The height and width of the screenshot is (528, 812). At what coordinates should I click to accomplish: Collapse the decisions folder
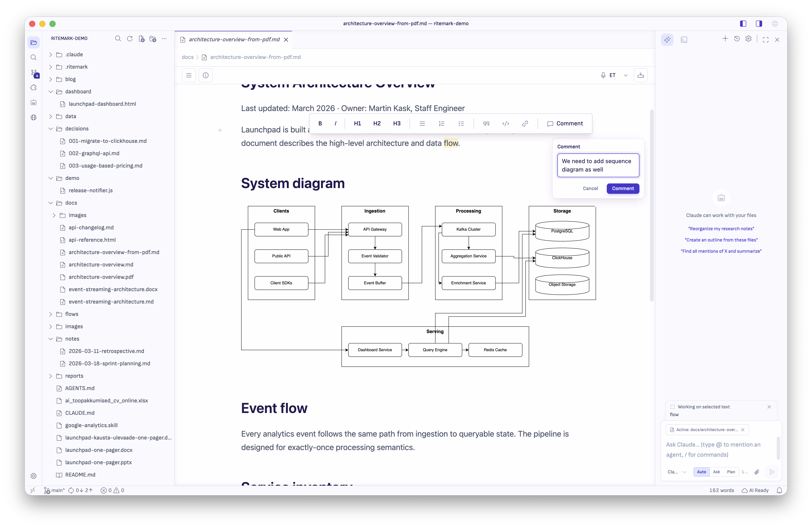point(51,129)
